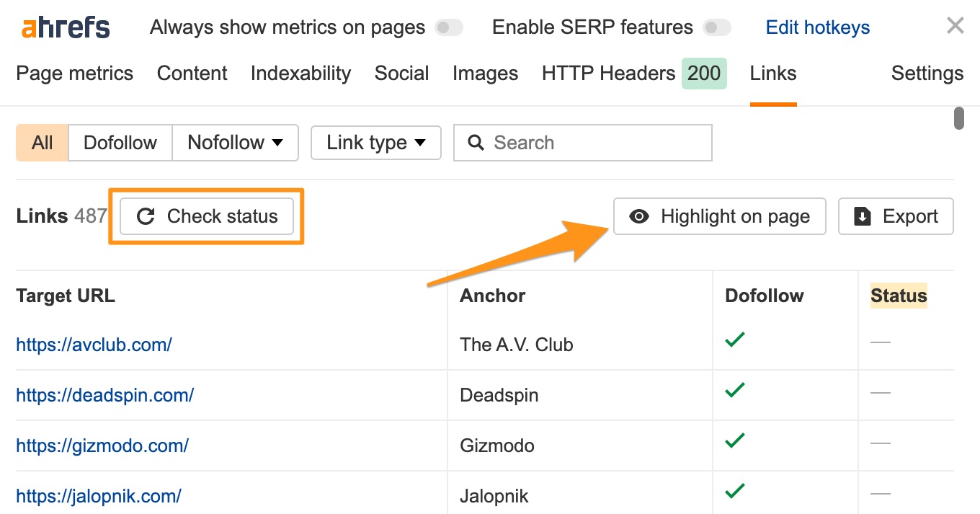
Task: Expand the Link type dropdown
Action: pos(375,143)
